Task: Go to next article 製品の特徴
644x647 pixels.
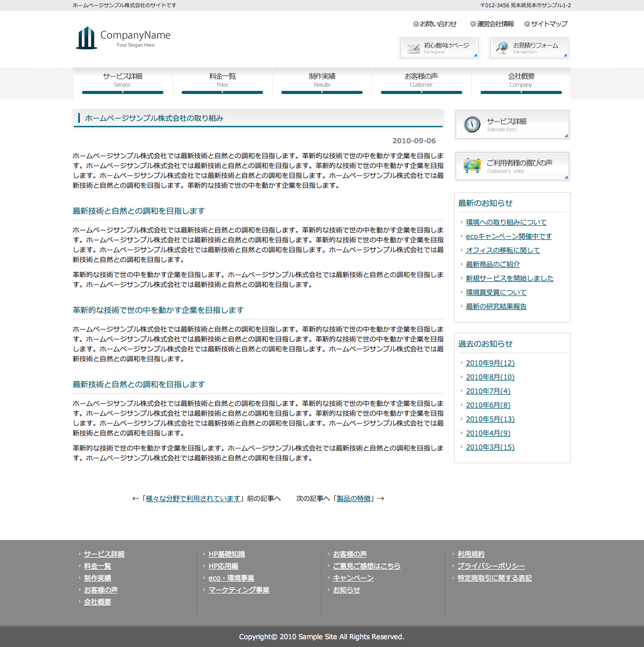Action: 353,498
